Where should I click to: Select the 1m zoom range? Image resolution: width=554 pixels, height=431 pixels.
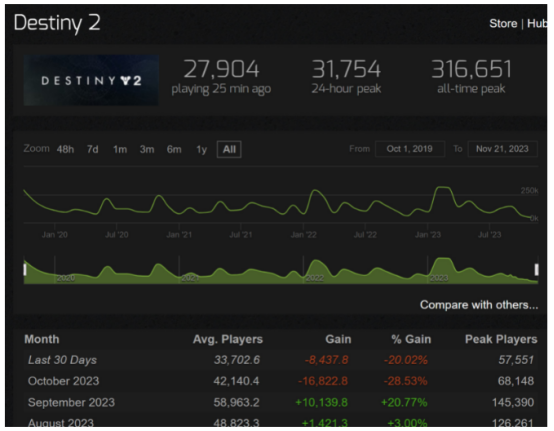[x=120, y=149]
